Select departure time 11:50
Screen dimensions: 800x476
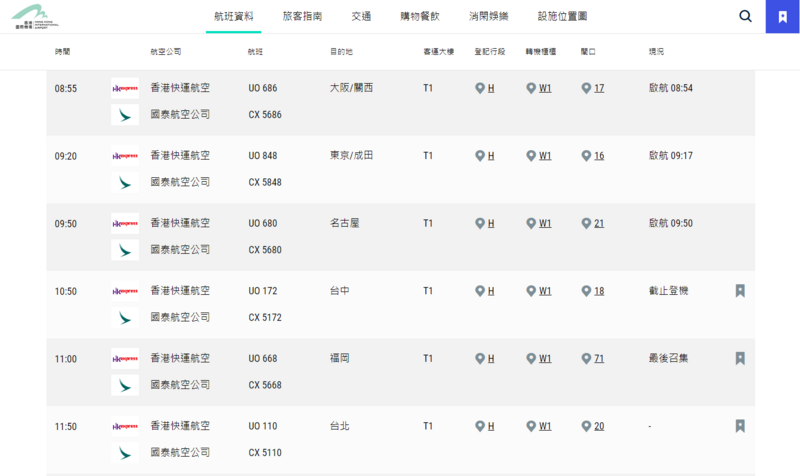(x=66, y=427)
